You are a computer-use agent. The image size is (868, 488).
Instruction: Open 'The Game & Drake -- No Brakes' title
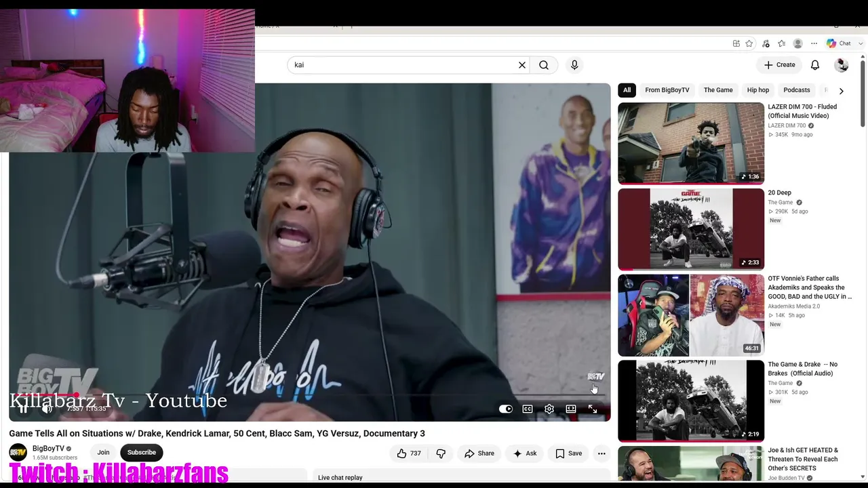tap(803, 369)
